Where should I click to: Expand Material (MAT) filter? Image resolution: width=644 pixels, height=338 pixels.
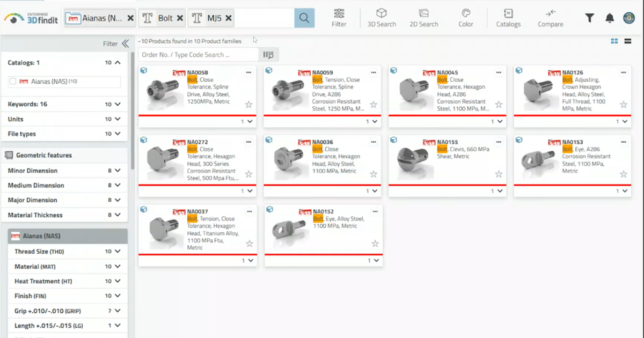tap(118, 267)
